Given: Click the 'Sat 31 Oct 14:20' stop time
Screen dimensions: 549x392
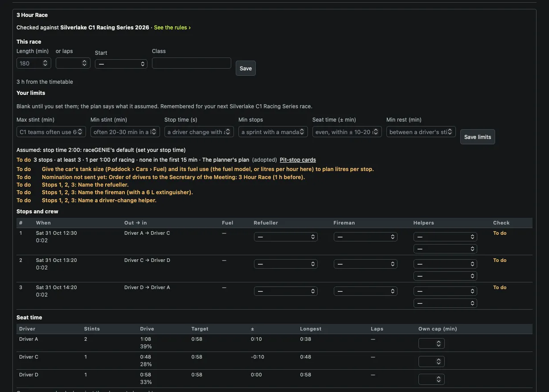Looking at the screenshot, I should point(57,287).
